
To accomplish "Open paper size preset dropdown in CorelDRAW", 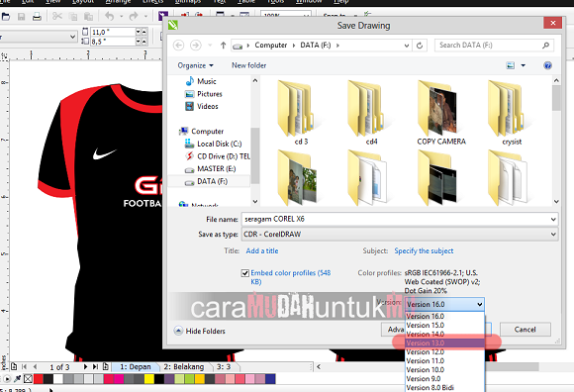I will pos(72,37).
